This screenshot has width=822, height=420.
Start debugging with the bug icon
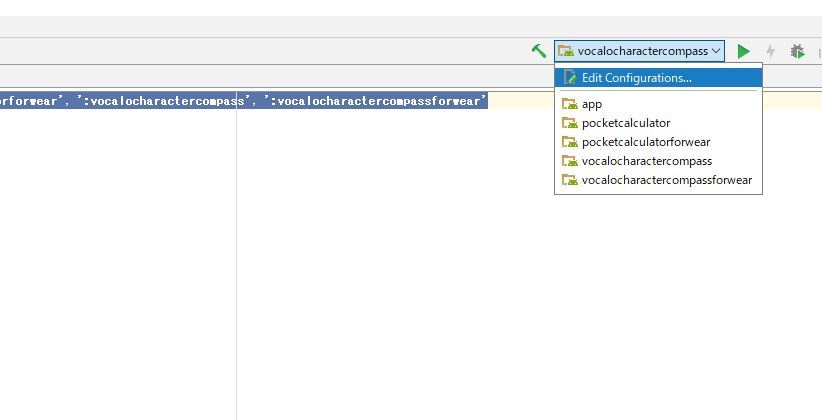[797, 51]
